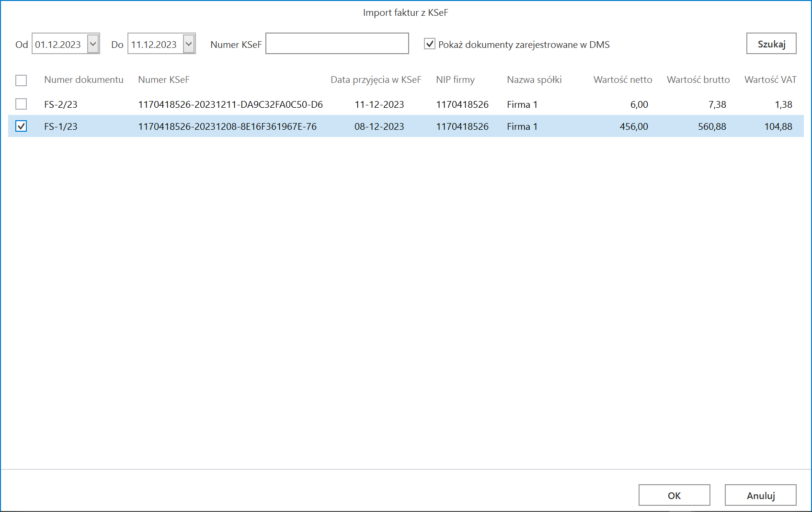Click gross value 7,38
812x512 pixels.
coord(717,104)
